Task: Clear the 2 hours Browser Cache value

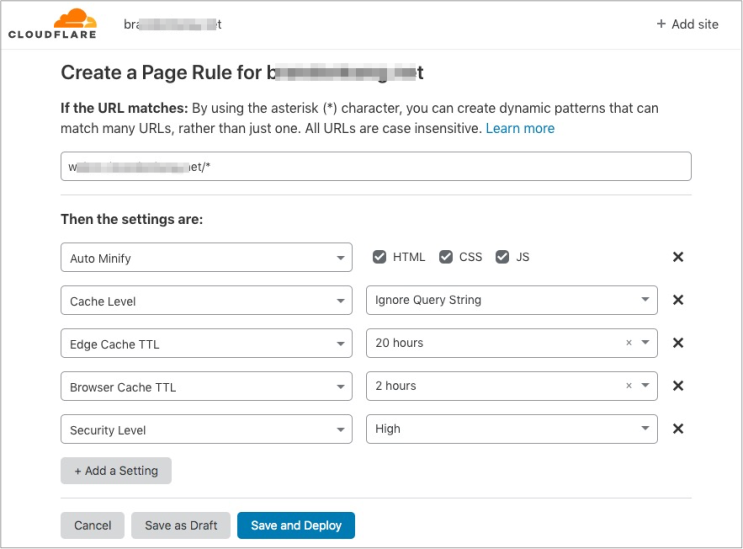Action: click(629, 386)
